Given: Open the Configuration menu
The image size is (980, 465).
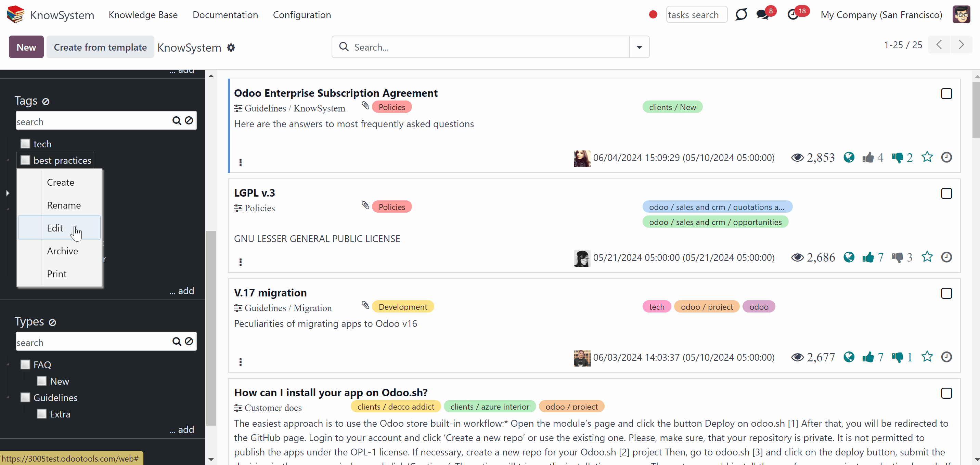Looking at the screenshot, I should [302, 15].
